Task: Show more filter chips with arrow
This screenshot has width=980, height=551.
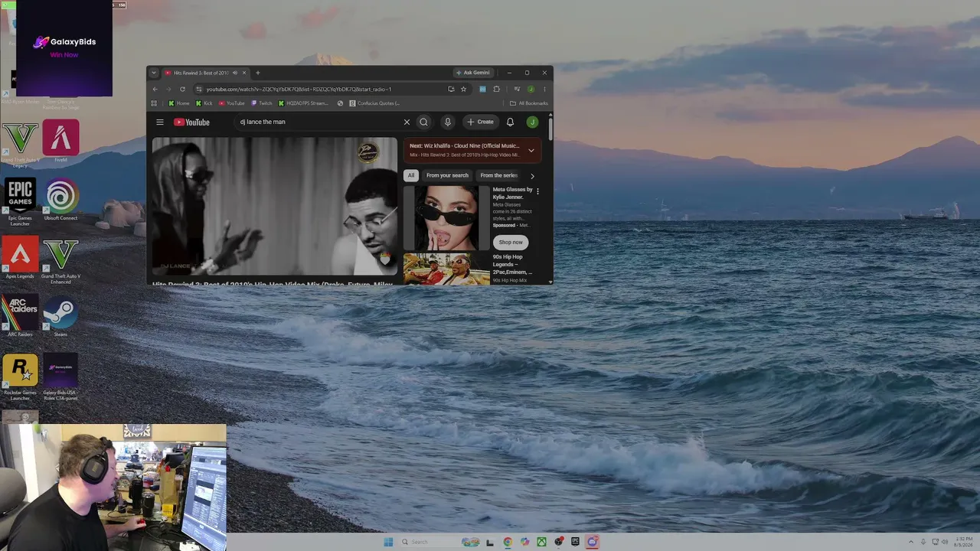Action: click(532, 176)
